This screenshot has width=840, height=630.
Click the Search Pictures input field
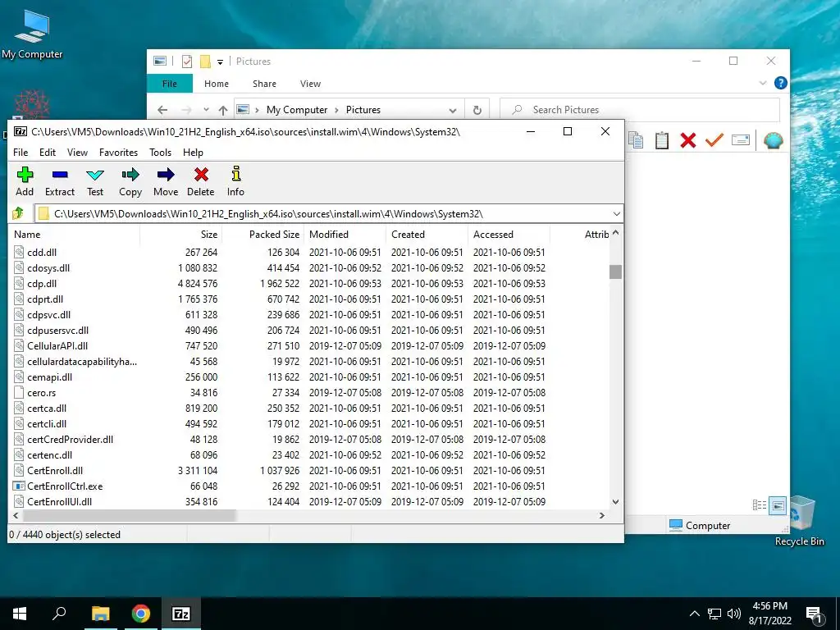(640, 110)
